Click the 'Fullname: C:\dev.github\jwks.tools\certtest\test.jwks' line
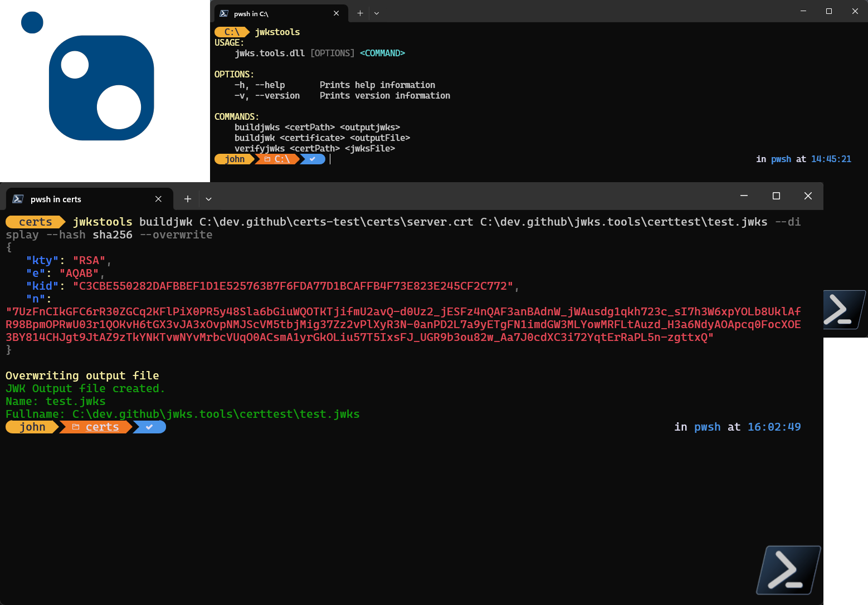The width and height of the screenshot is (868, 605). pyautogui.click(x=183, y=414)
